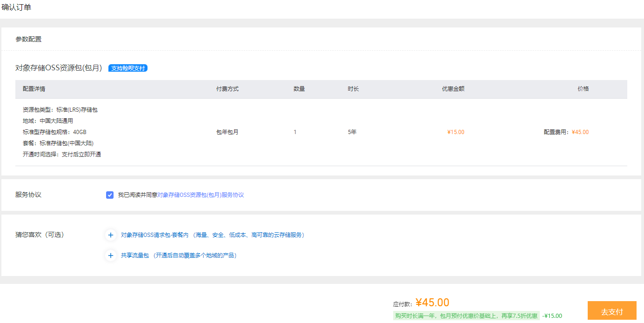Click the 配置费用 ¥45.00 price cell

[566, 132]
